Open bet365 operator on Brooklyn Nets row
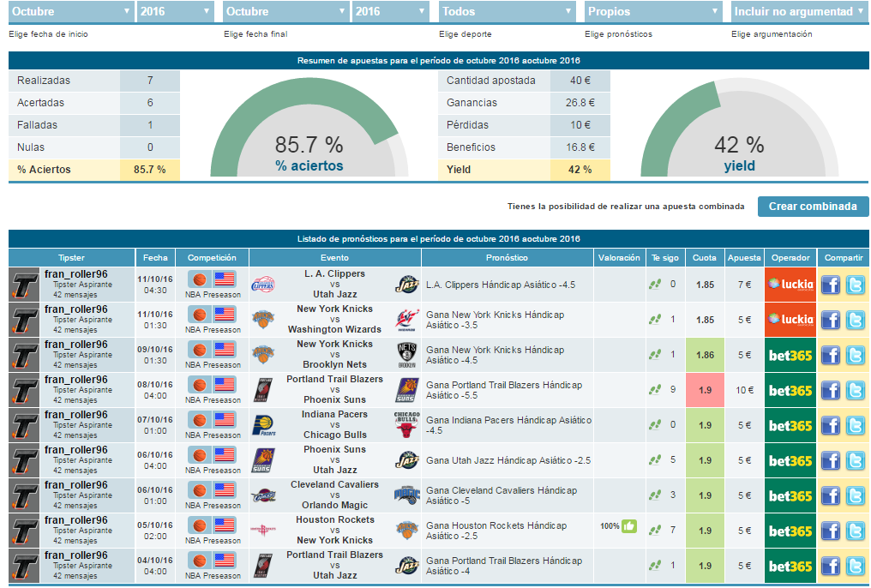The image size is (871, 588). 790,356
